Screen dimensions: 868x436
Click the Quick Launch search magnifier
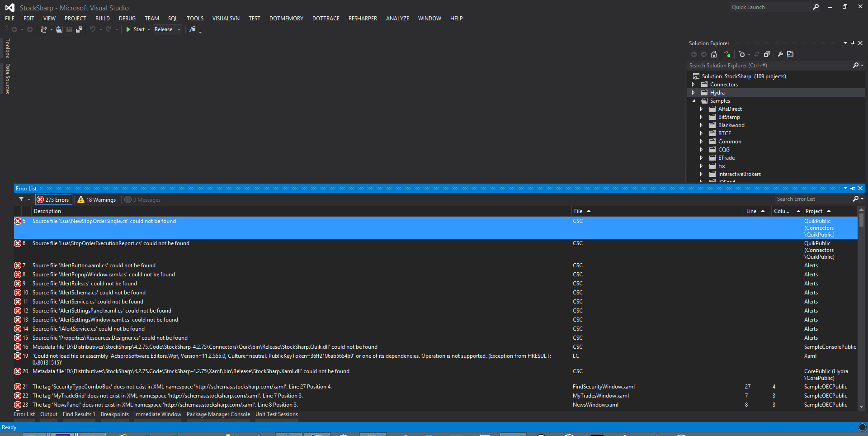coord(816,7)
